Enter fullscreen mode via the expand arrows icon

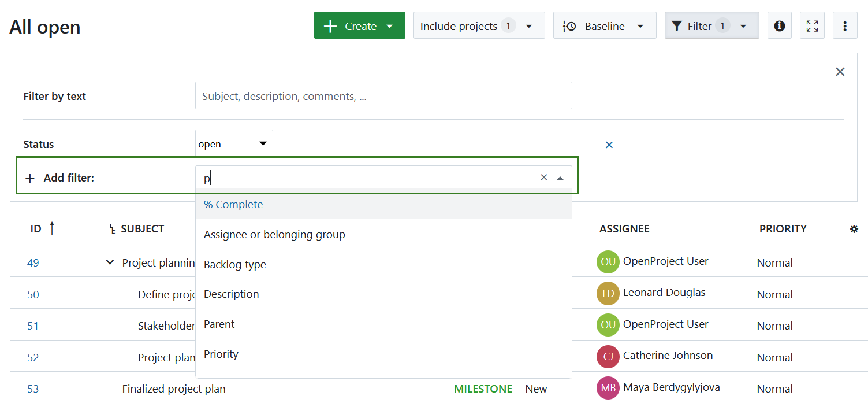tap(812, 25)
